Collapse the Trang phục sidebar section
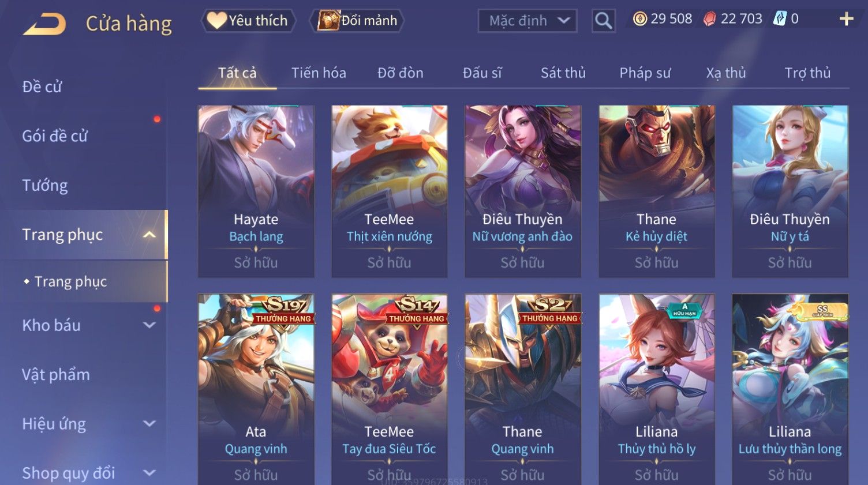The height and width of the screenshot is (485, 868). [149, 235]
